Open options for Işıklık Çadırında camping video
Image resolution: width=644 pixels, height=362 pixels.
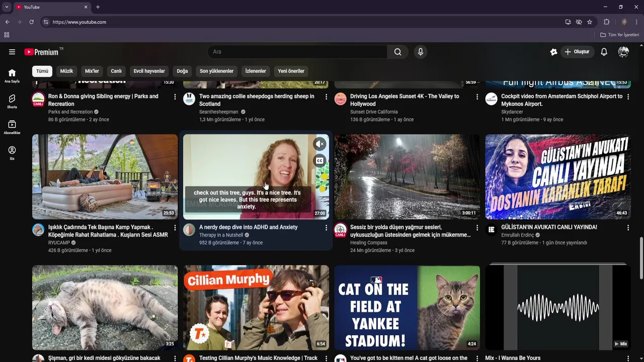tap(175, 228)
